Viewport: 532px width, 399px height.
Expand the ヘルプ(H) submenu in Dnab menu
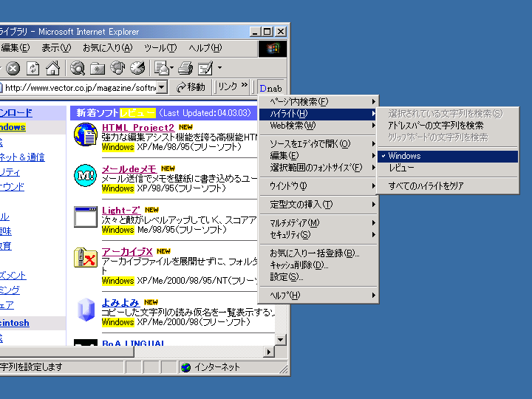[318, 295]
